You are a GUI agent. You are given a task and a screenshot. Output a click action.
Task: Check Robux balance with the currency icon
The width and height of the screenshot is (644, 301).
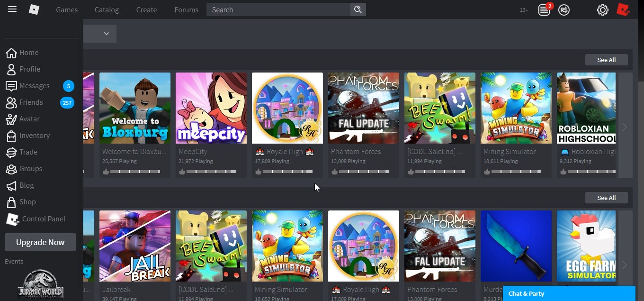[563, 9]
